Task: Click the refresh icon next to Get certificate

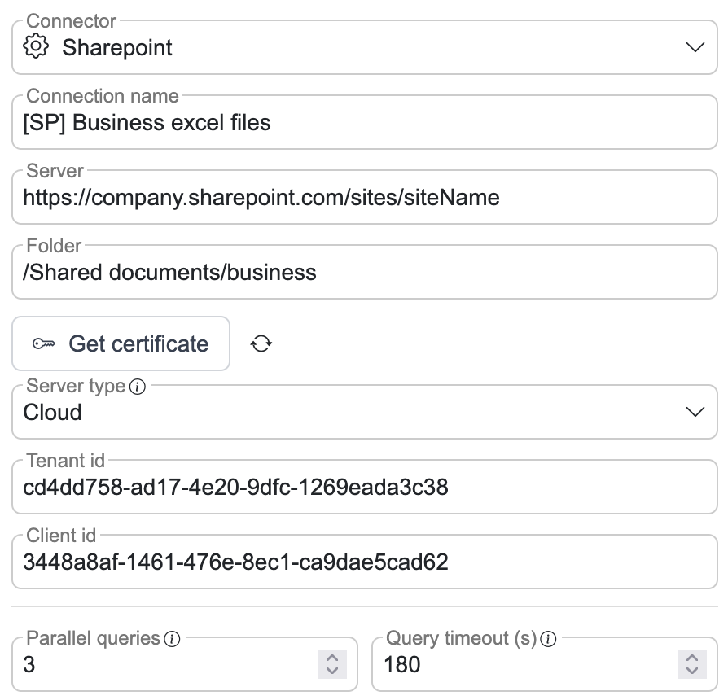Action: tap(261, 343)
